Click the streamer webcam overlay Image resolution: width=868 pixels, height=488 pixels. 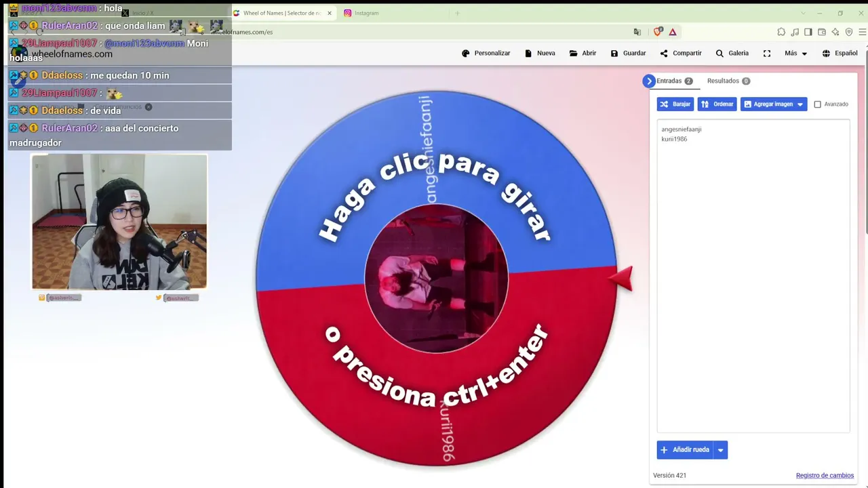coord(119,222)
